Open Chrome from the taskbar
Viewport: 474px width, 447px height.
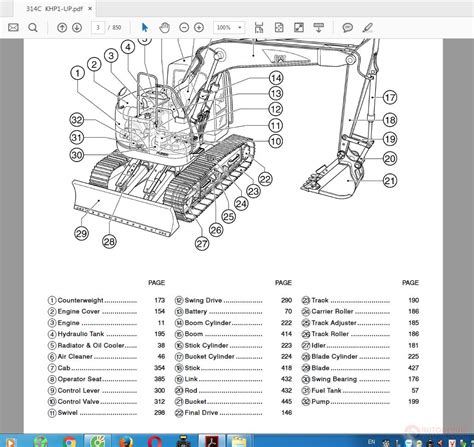(x=69, y=442)
